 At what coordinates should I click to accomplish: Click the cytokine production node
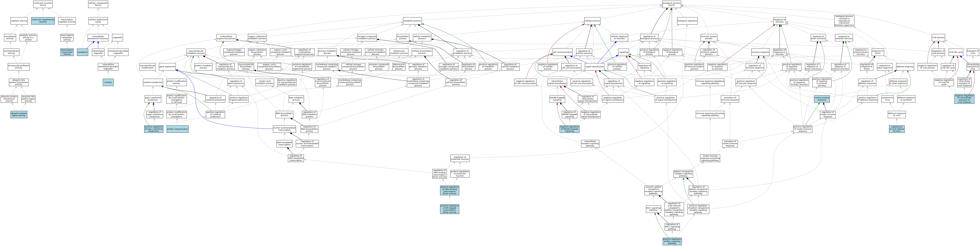153,82
